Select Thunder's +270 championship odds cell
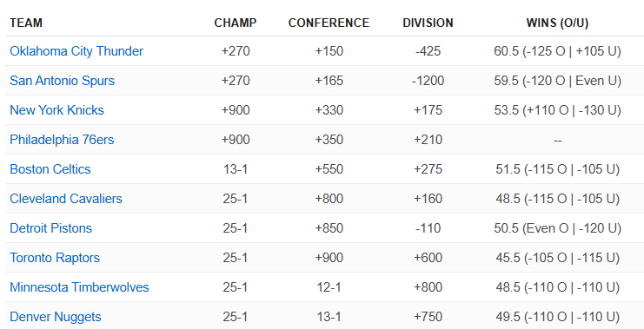 coord(236,51)
